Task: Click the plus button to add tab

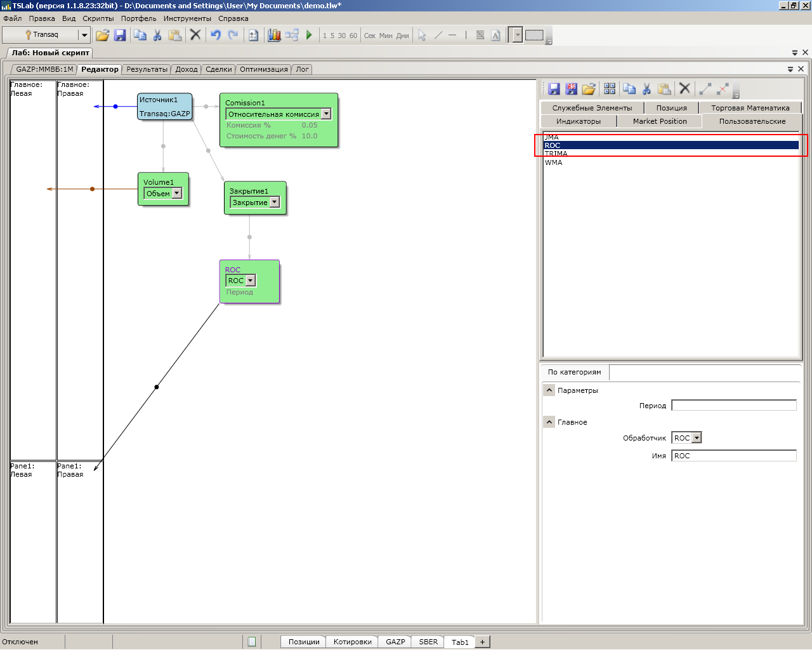Action: pos(482,642)
